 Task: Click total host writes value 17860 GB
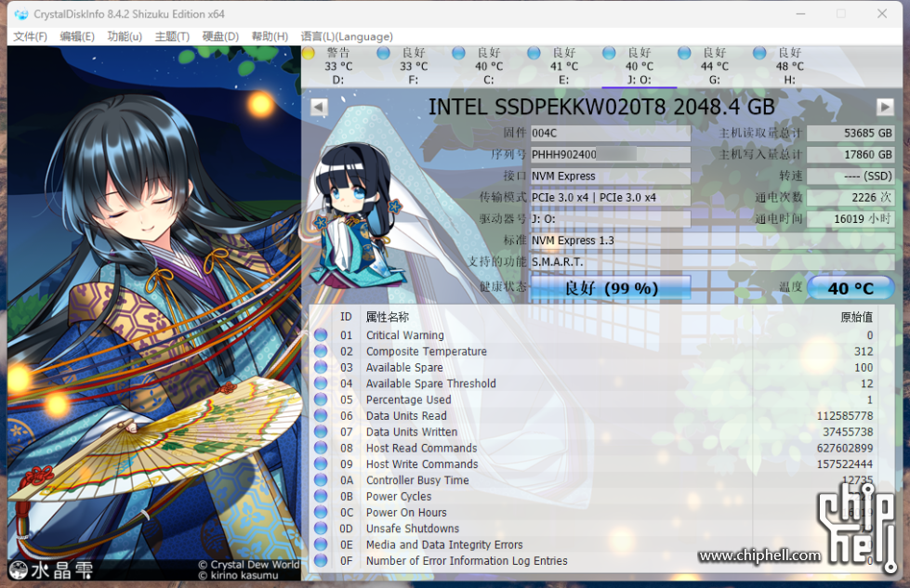click(x=851, y=154)
